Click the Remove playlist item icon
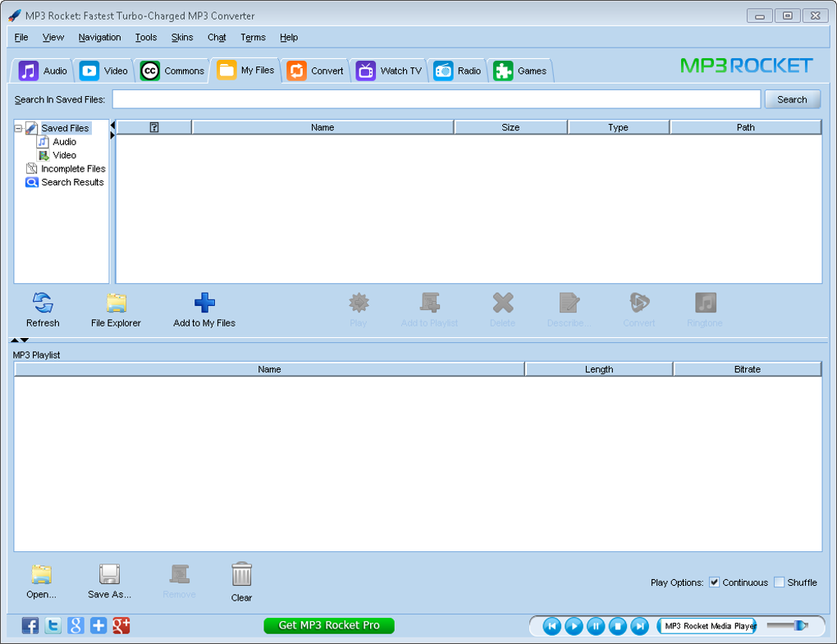The image size is (837, 644). (x=180, y=574)
